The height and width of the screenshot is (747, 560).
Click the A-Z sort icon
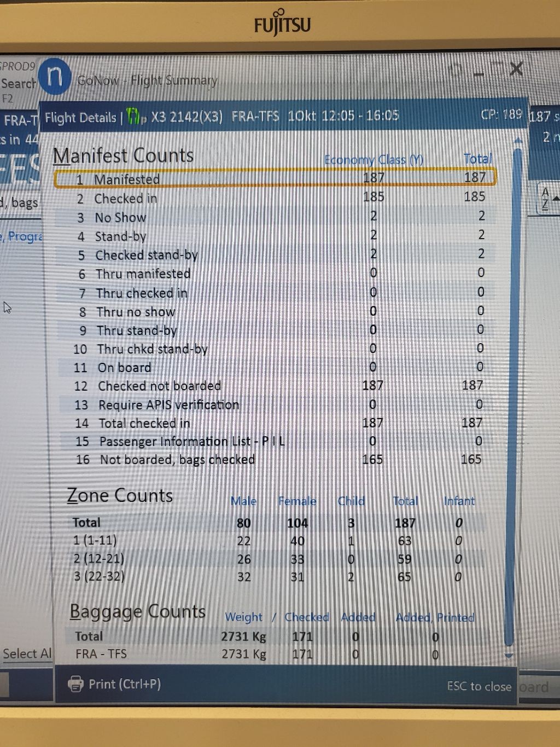[x=545, y=199]
